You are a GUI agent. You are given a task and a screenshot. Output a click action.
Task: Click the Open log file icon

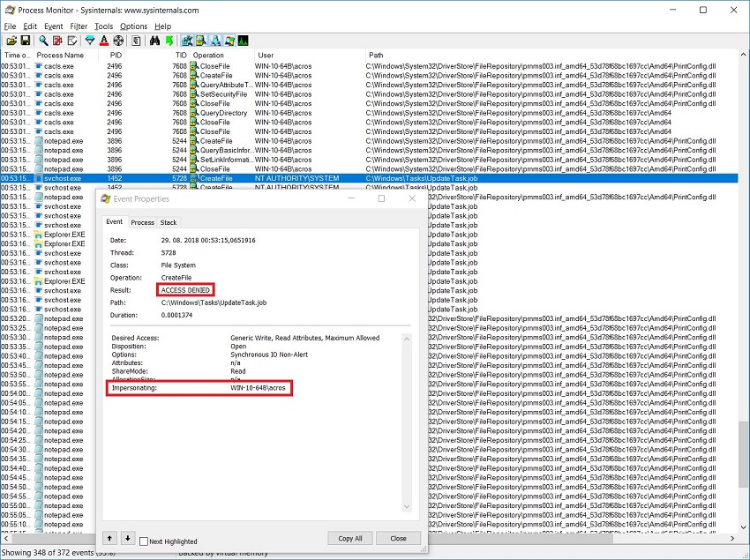pos(11,41)
